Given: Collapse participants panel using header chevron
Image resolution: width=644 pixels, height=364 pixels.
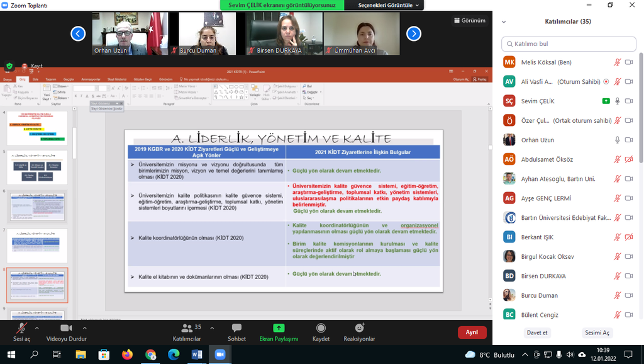Looking at the screenshot, I should pyautogui.click(x=504, y=21).
